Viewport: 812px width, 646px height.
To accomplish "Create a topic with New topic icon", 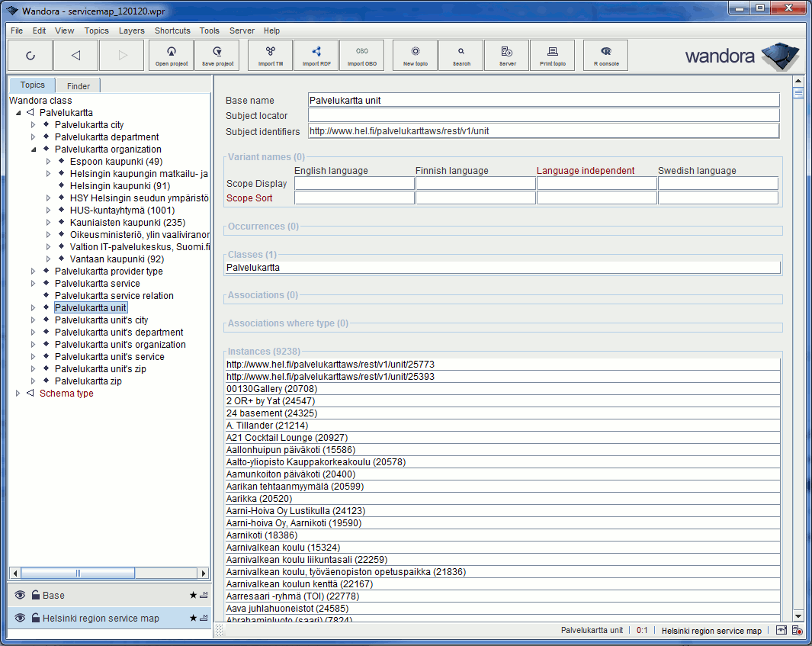I will (414, 55).
